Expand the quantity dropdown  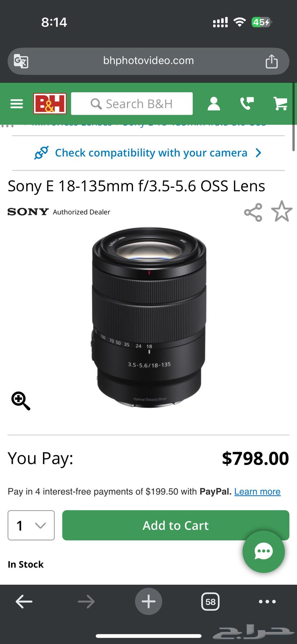pyautogui.click(x=31, y=525)
